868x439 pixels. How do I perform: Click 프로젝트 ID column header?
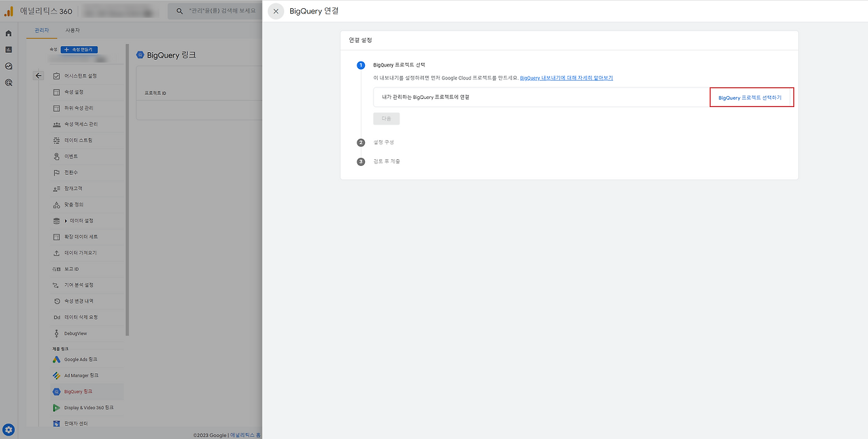coord(155,93)
